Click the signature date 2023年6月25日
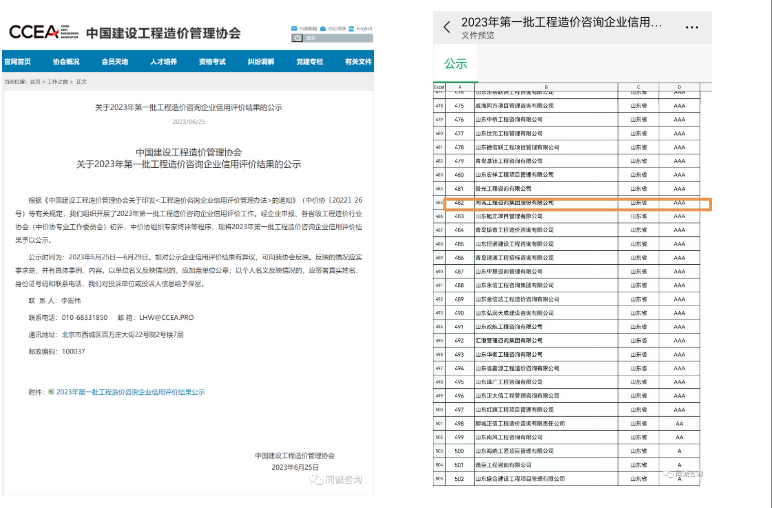The image size is (773, 508). click(x=295, y=467)
